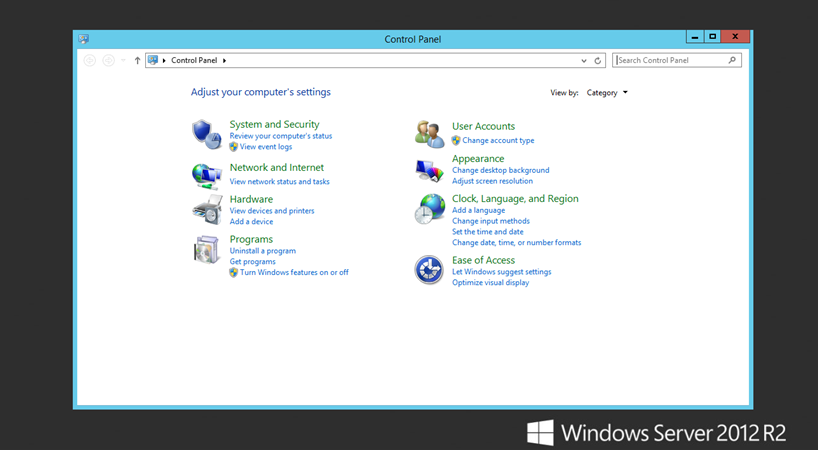
Task: Open the System and Security shield icon
Action: [206, 134]
